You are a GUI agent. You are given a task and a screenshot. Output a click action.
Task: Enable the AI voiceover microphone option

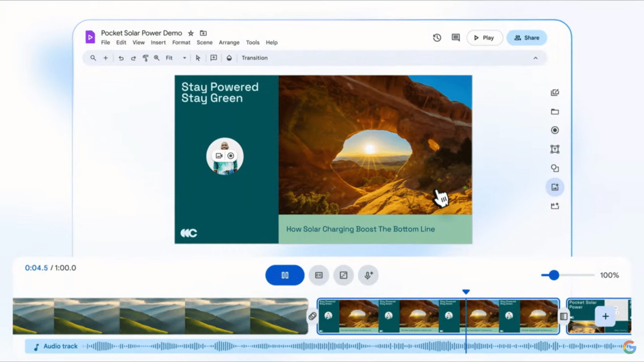pos(368,275)
